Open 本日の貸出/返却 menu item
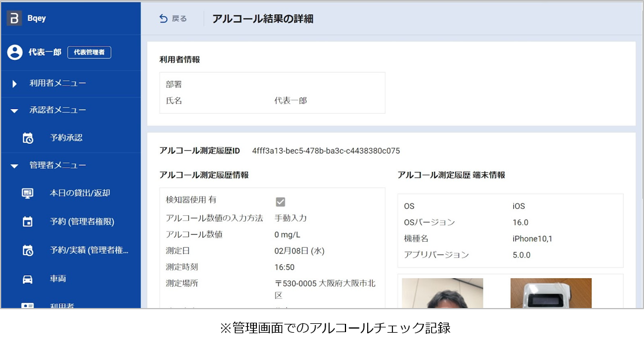Viewport: 644px width, 345px height. (x=80, y=193)
